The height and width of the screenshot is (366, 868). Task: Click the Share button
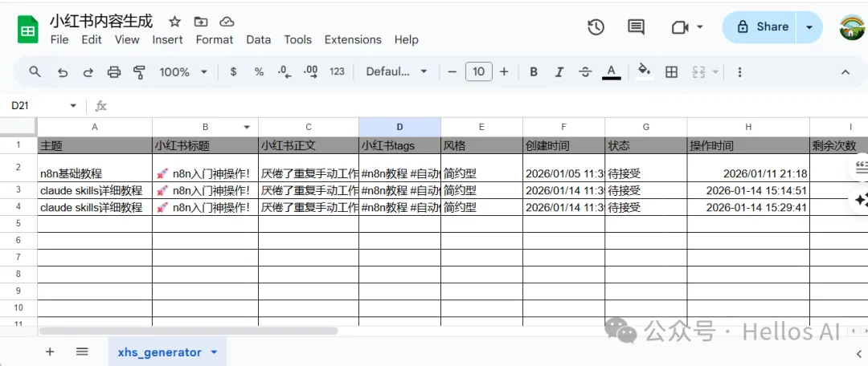tap(760, 27)
